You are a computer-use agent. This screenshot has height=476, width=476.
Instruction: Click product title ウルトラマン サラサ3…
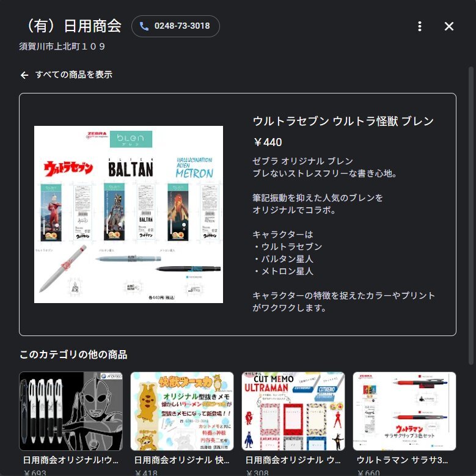click(402, 460)
